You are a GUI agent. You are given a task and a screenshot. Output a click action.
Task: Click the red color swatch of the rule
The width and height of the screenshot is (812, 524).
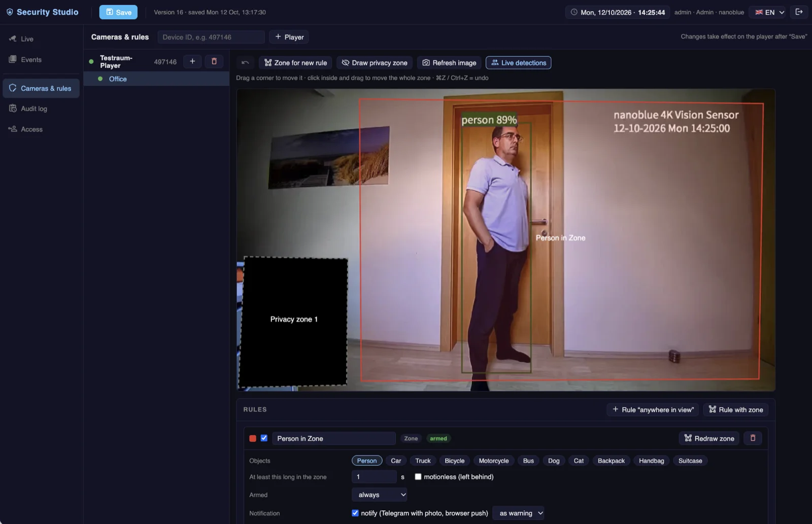[253, 438]
